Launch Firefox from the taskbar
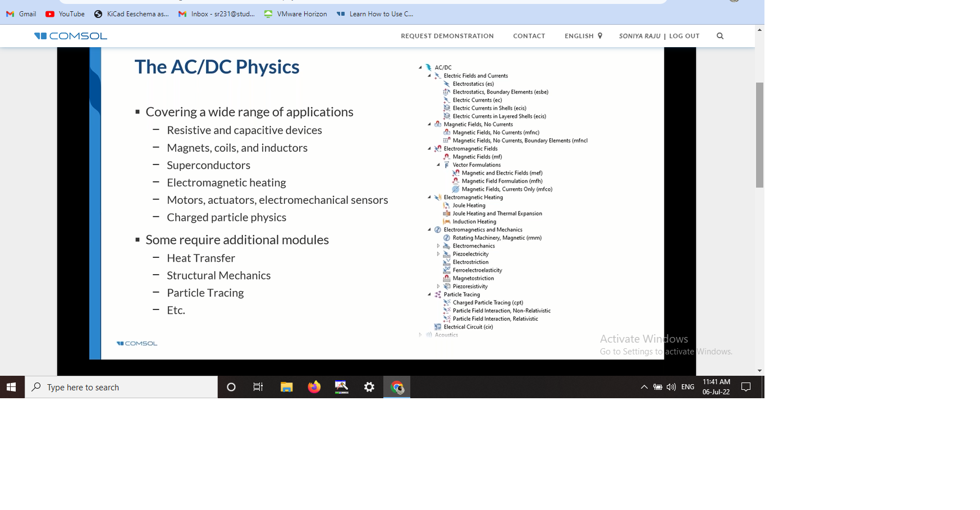The height and width of the screenshot is (510, 980). [314, 387]
